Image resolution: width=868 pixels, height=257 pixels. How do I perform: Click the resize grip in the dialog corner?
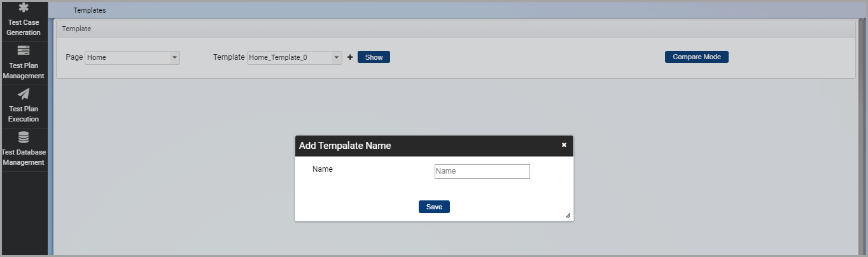[x=568, y=216]
